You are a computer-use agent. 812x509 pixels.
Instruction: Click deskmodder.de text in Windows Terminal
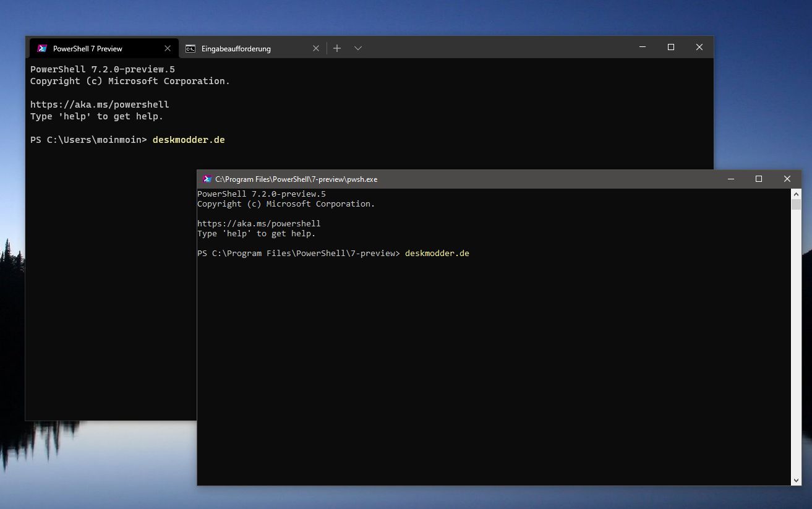click(189, 140)
